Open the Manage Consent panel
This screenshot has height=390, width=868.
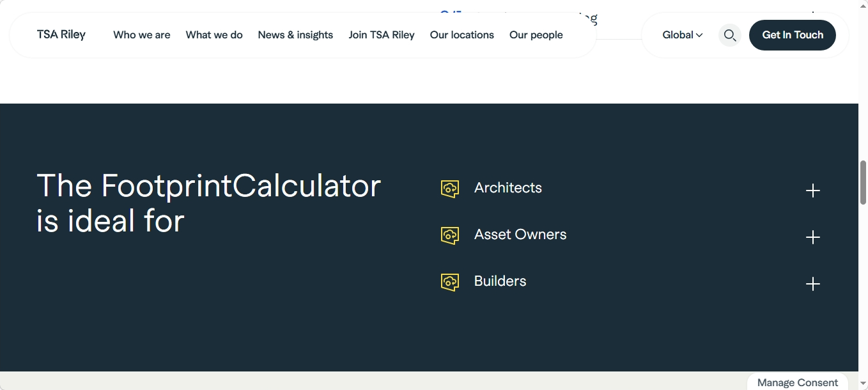(798, 382)
